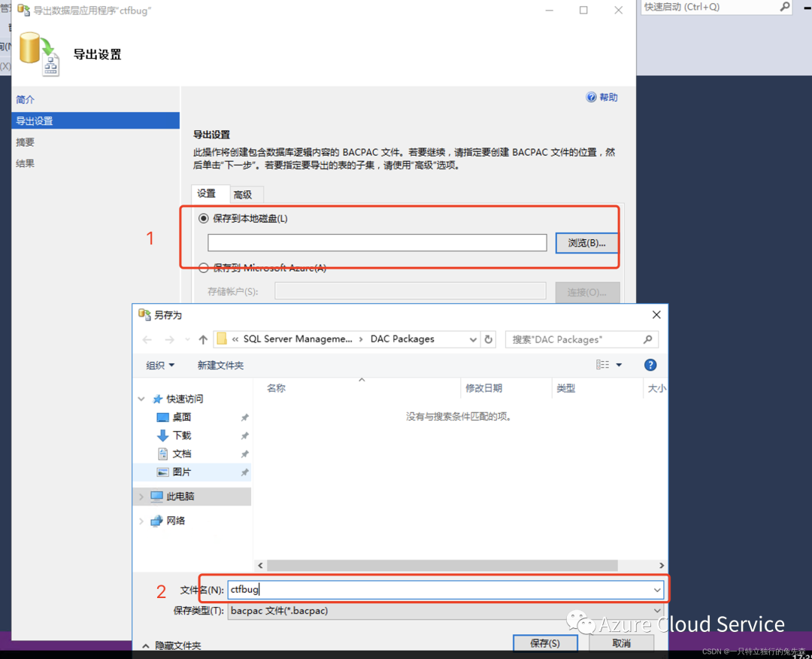The width and height of the screenshot is (812, 659).
Task: Click the blue help icon in Save As
Action: coord(650,366)
